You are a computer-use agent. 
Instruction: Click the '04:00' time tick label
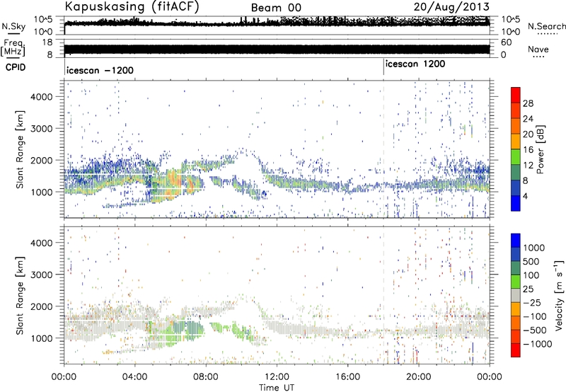pos(134,377)
